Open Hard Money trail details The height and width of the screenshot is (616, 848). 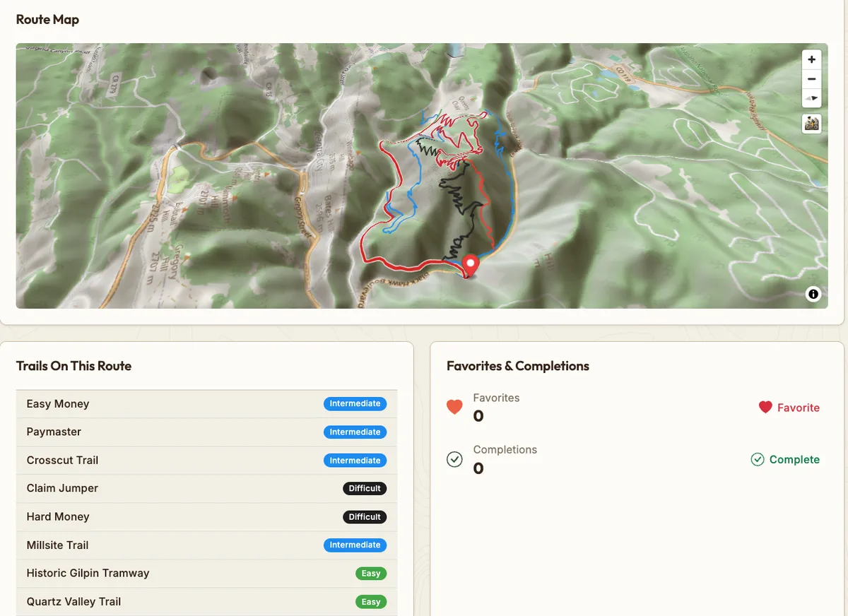pyautogui.click(x=58, y=517)
